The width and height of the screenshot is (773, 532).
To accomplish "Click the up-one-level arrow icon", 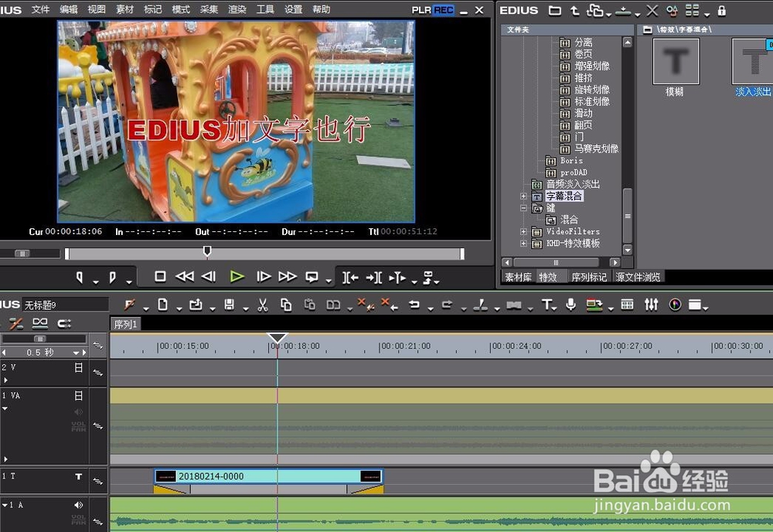I will click(575, 10).
